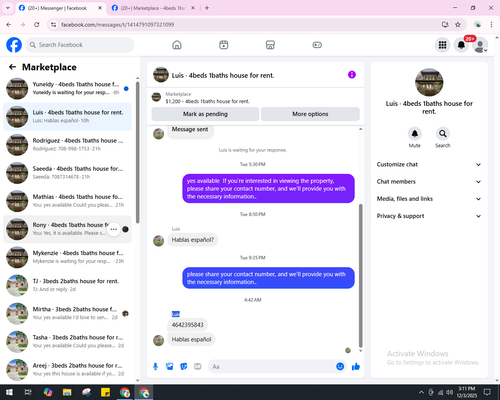Image resolution: width=500 pixels, height=400 pixels.
Task: Open the tab search dropdown arrow
Action: [8, 8]
